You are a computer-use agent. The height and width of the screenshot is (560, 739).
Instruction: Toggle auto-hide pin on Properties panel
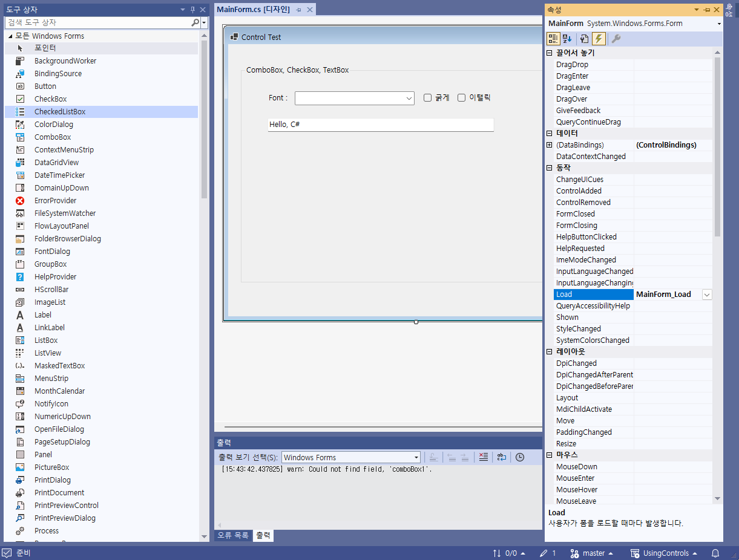click(707, 10)
